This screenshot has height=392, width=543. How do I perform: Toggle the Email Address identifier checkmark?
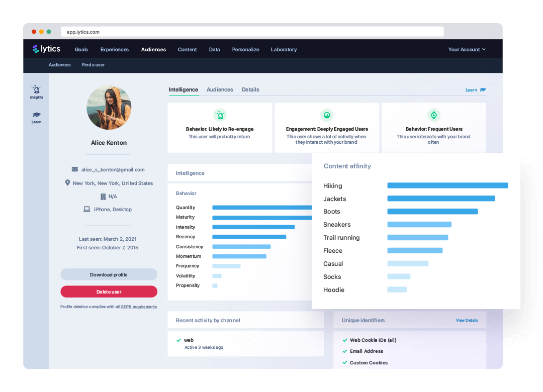tap(344, 351)
